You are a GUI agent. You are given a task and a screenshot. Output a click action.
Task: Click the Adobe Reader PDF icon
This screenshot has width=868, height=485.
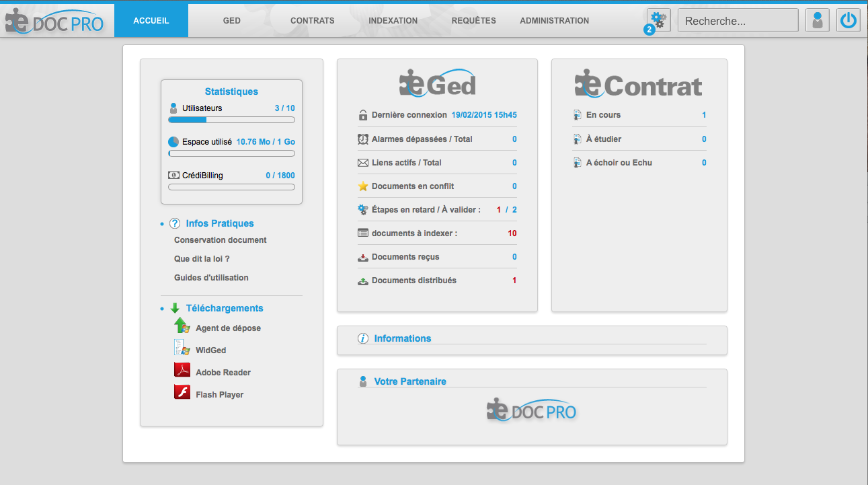point(182,371)
